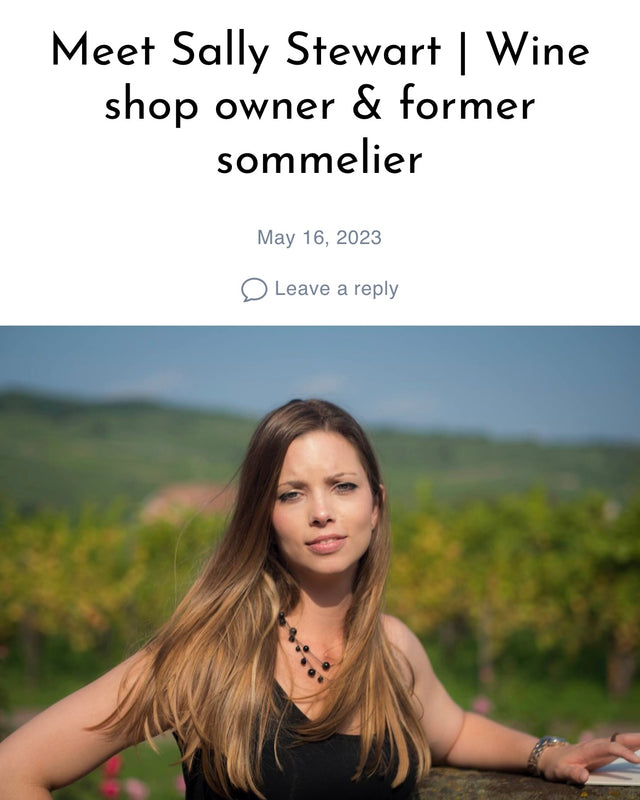
Task: Click the year 2023 in the date
Action: [359, 238]
